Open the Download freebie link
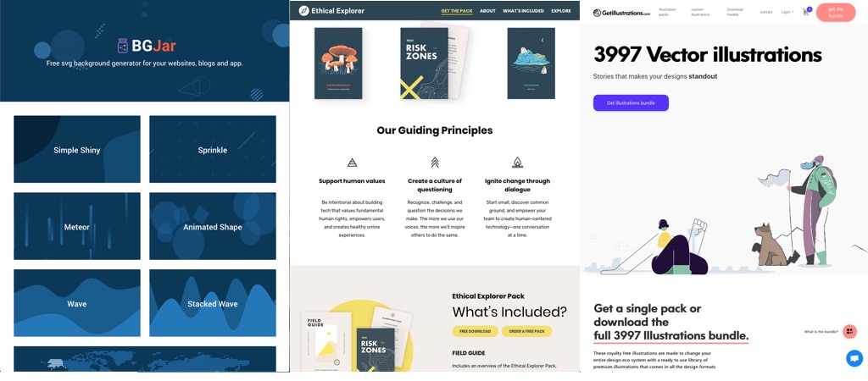Image resolution: width=868 pixels, height=381 pixels. coord(735,12)
